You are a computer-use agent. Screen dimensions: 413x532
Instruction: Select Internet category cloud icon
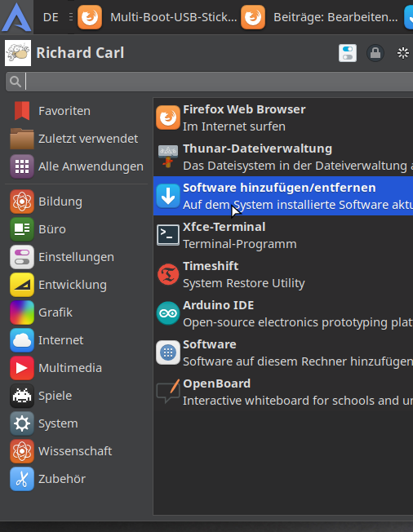click(x=22, y=340)
